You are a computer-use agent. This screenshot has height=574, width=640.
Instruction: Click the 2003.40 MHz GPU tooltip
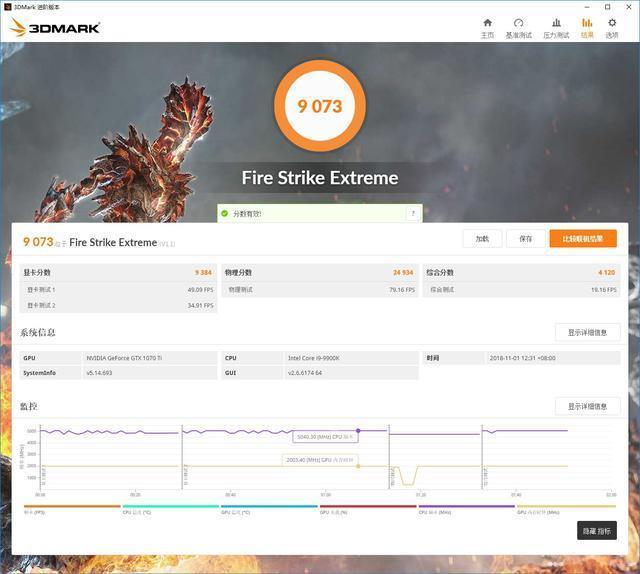(x=320, y=460)
